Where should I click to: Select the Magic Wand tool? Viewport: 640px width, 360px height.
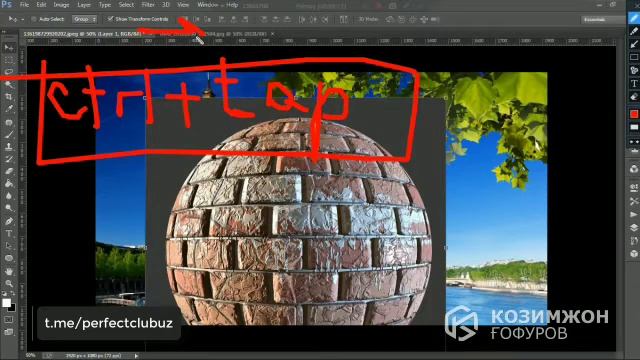pos(9,84)
